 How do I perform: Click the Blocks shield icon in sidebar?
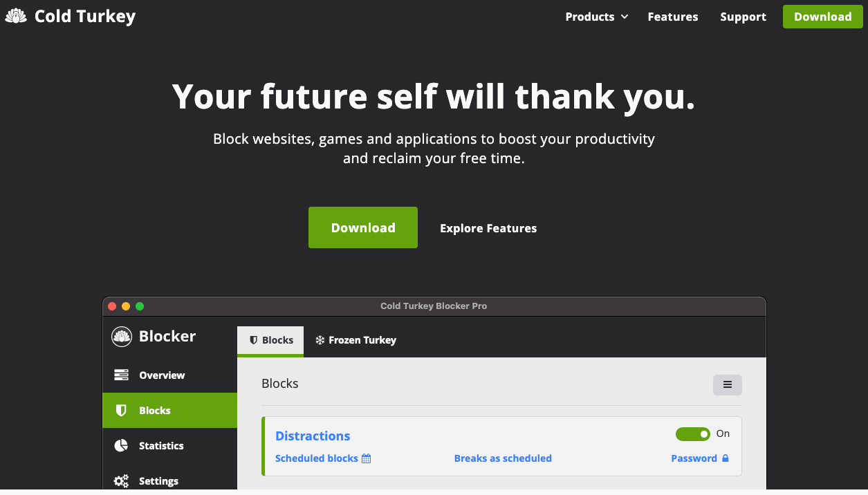click(121, 411)
